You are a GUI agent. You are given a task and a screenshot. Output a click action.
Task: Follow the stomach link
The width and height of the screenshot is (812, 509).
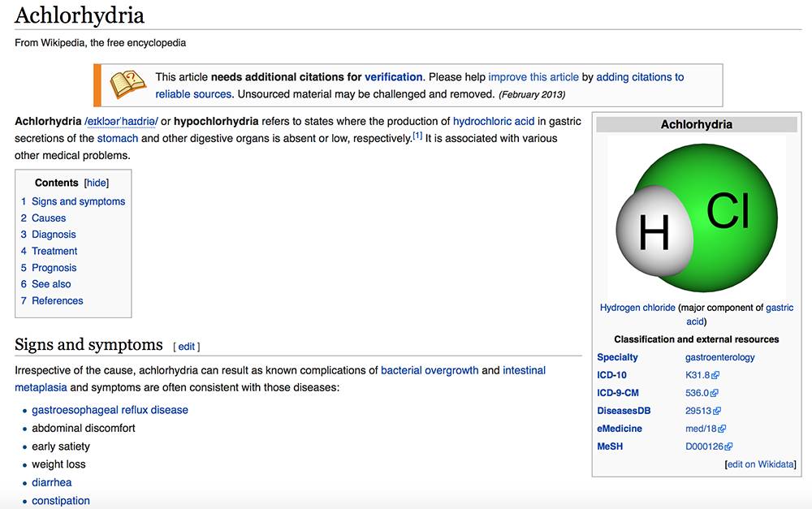(118, 138)
